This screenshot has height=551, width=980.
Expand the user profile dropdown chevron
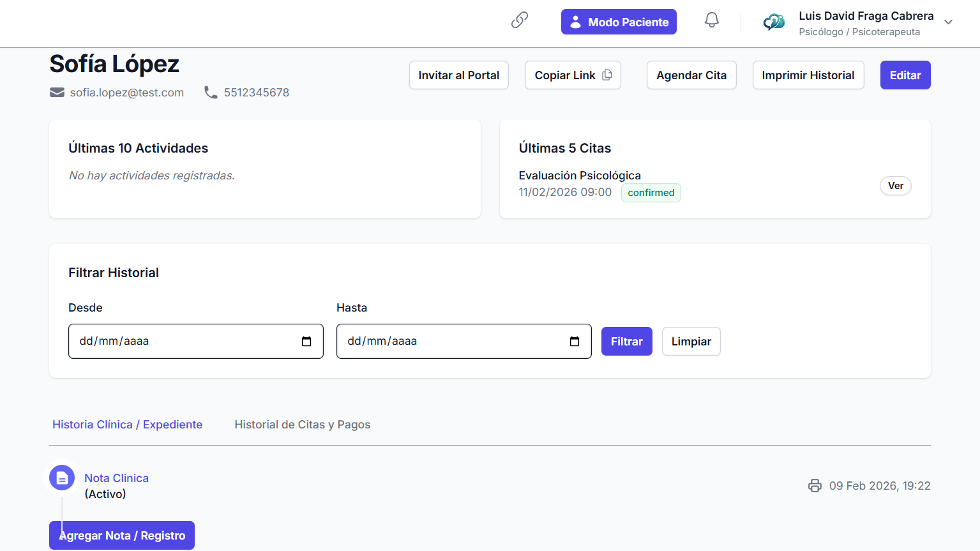coord(948,22)
